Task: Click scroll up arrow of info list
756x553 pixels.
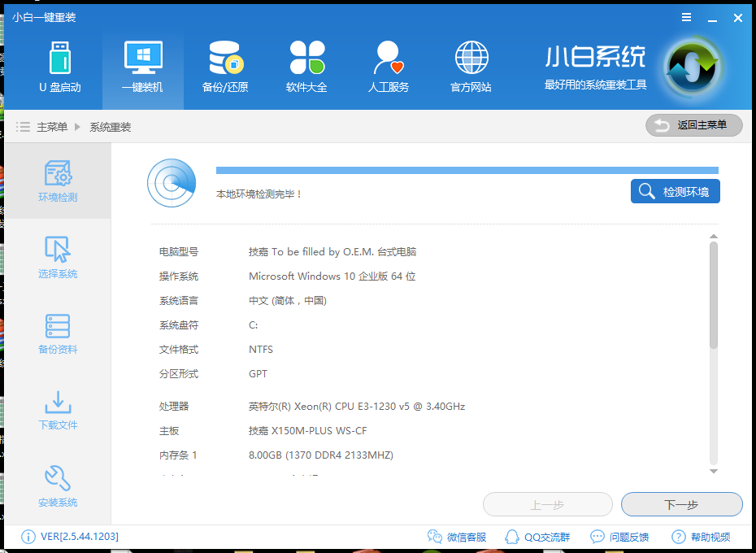Action: tap(714, 237)
